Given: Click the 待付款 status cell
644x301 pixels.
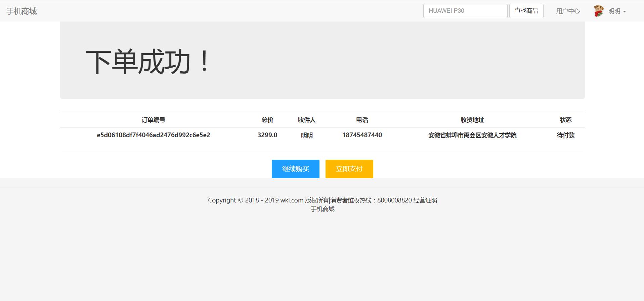Looking at the screenshot, I should pyautogui.click(x=566, y=136).
